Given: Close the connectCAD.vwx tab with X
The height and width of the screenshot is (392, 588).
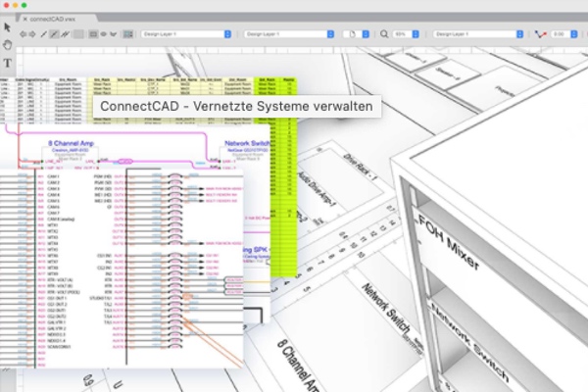Looking at the screenshot, I should (25, 19).
